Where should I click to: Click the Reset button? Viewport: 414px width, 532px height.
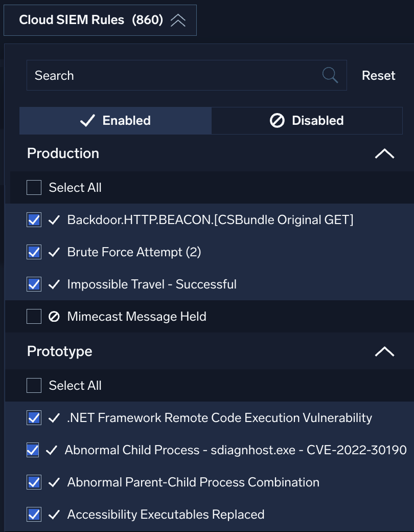coord(378,75)
